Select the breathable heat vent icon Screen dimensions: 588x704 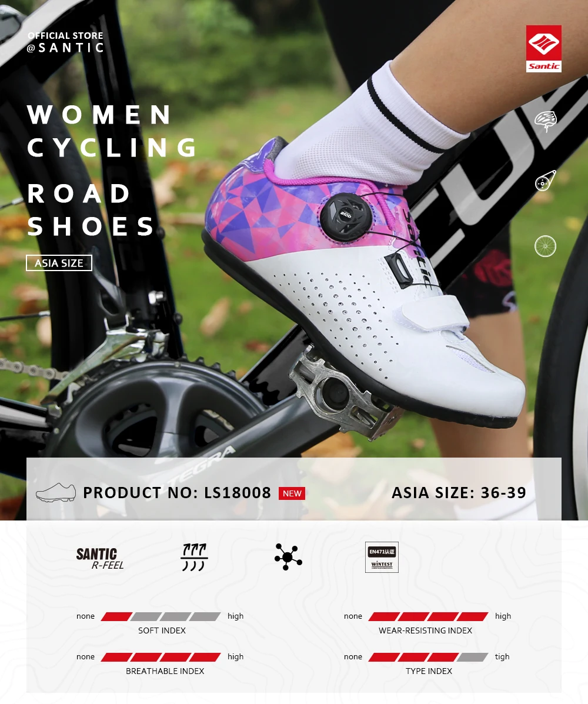(194, 557)
